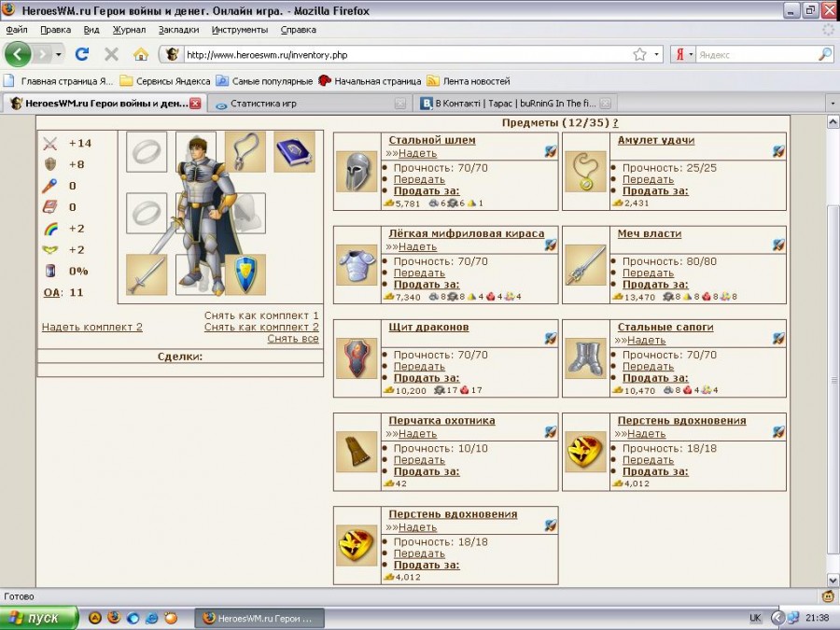Image resolution: width=840 pixels, height=630 pixels.
Task: Click the top empty ring slot
Action: click(x=147, y=152)
